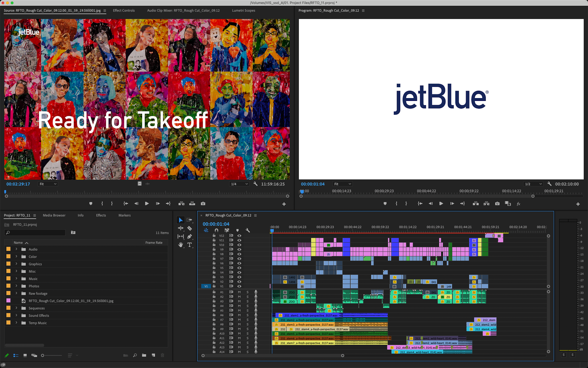Toggle V9 track output eye

coord(239,249)
